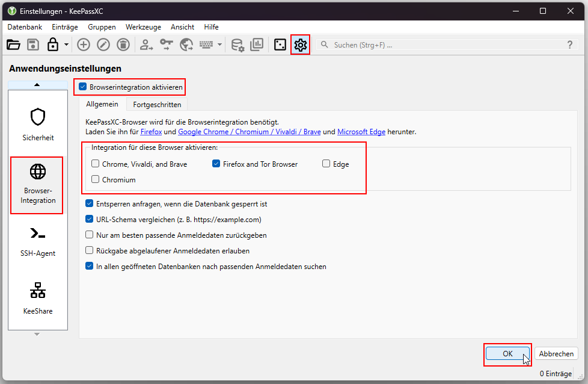
Task: Click the Abbrechen button
Action: 556,353
